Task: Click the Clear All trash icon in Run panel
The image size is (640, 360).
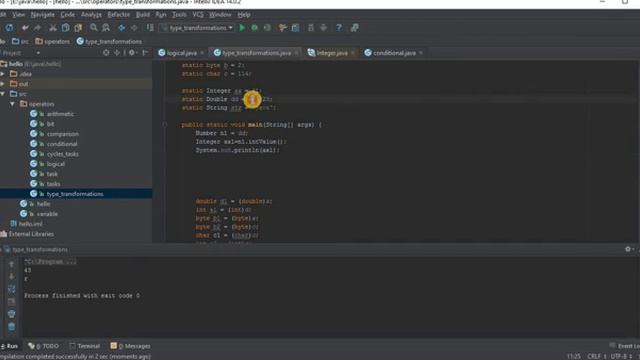Action: pyautogui.click(x=11, y=327)
